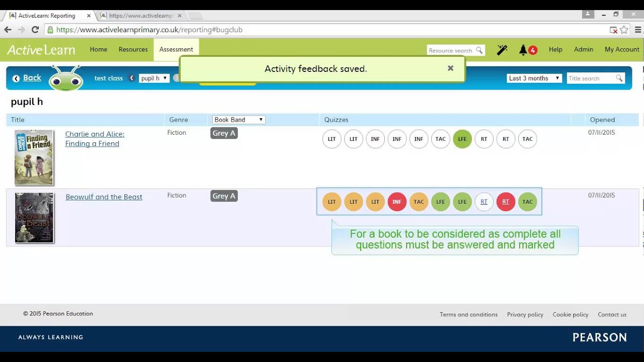The image size is (644, 362).
Task: Open the Help menu
Action: coord(555,49)
